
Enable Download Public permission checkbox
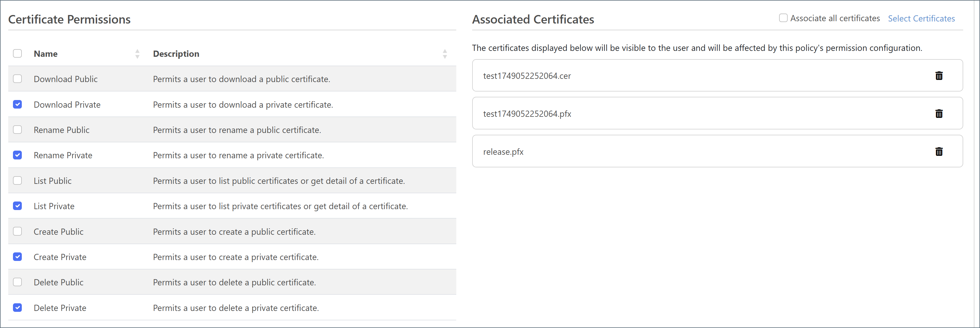point(17,79)
